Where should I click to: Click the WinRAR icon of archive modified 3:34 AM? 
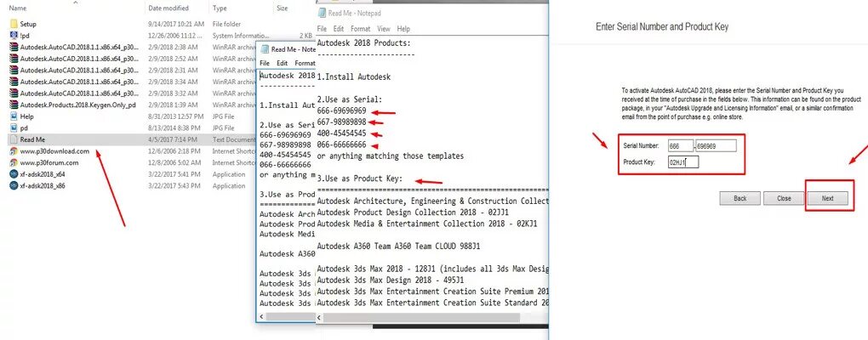coord(14,82)
